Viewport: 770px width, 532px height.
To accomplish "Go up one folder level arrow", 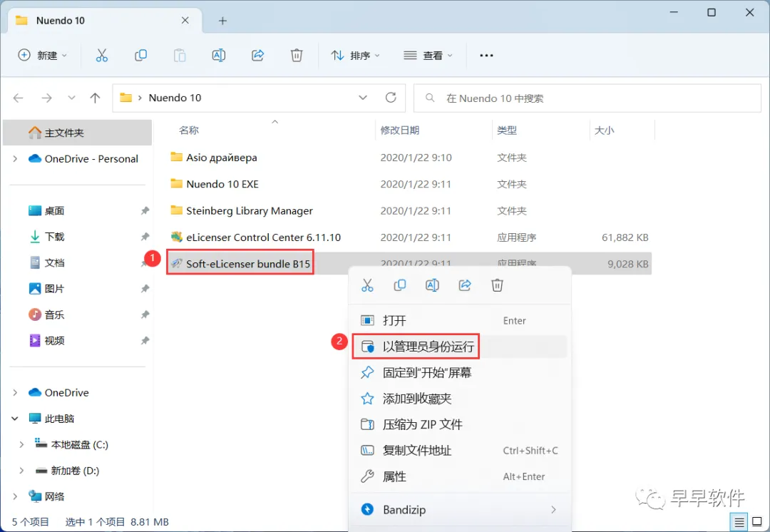I will [95, 98].
